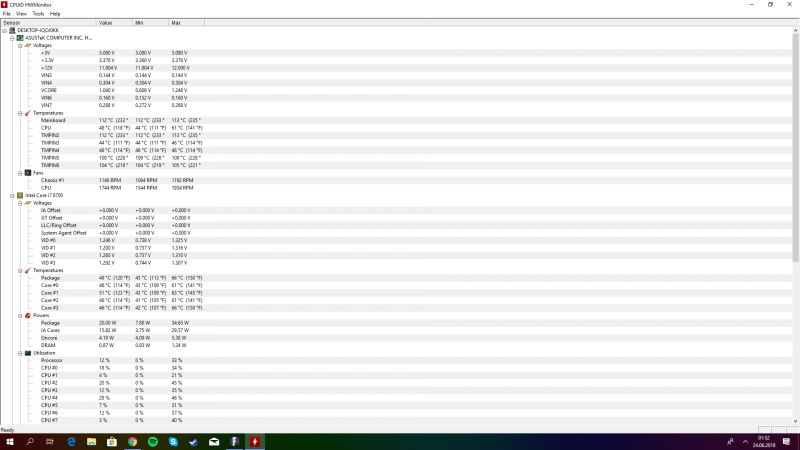Click the taskbar clock and date

764,442
